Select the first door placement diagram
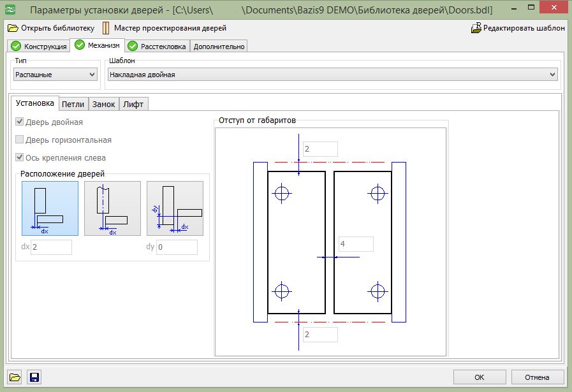Screen dimensions: 572x392 coord(50,208)
